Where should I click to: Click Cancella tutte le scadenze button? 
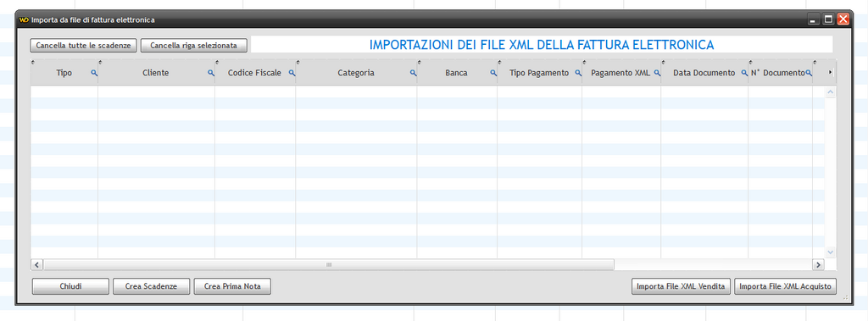pyautogui.click(x=83, y=46)
